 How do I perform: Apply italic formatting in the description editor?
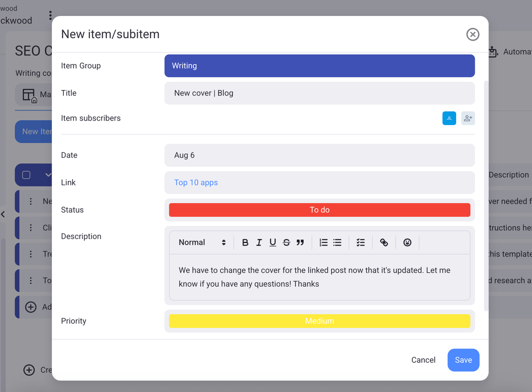pyautogui.click(x=259, y=242)
